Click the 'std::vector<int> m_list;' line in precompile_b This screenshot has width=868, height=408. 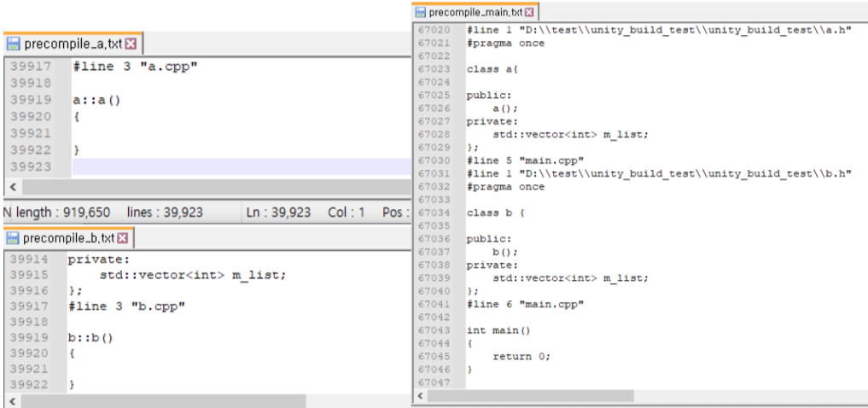[193, 275]
